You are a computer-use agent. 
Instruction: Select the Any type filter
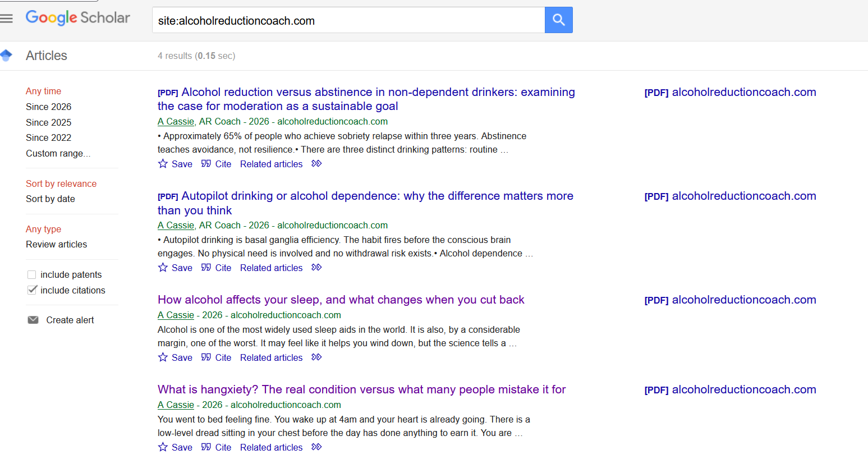pyautogui.click(x=43, y=229)
